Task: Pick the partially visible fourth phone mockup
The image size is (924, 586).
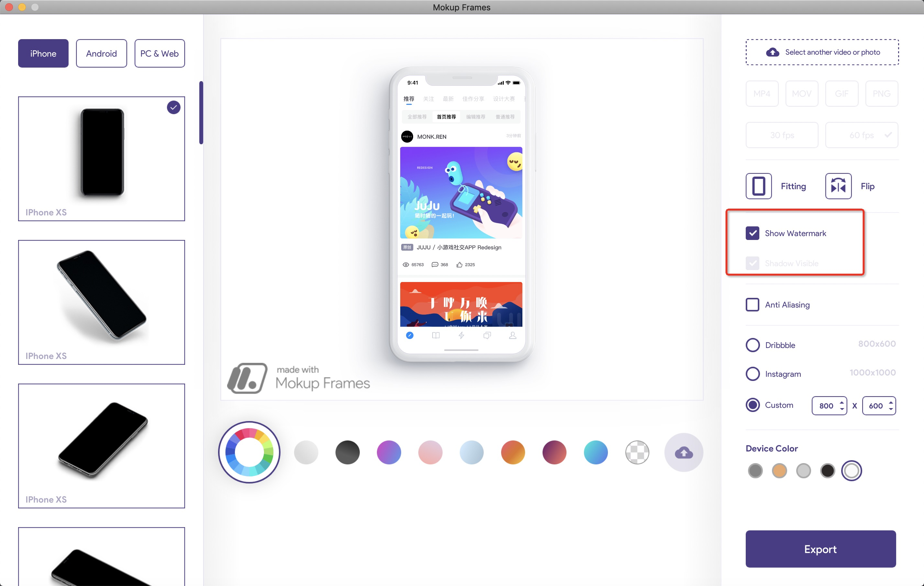Action: pos(101,557)
